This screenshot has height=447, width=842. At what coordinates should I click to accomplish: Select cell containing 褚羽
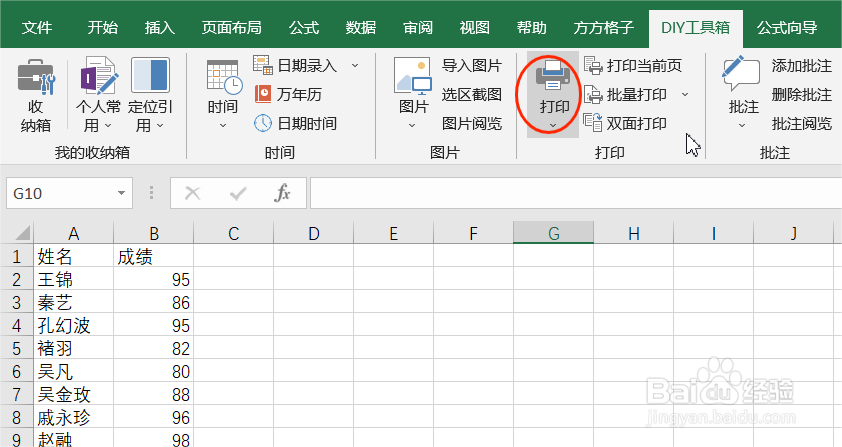(74, 348)
